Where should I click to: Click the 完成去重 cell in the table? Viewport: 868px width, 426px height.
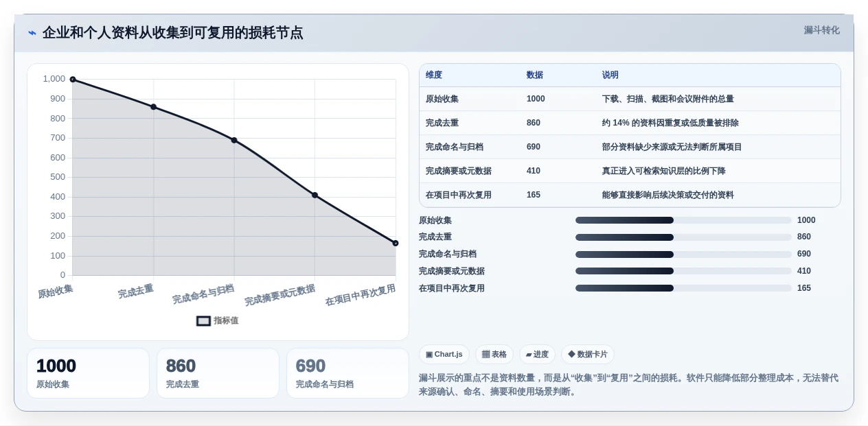coord(442,123)
